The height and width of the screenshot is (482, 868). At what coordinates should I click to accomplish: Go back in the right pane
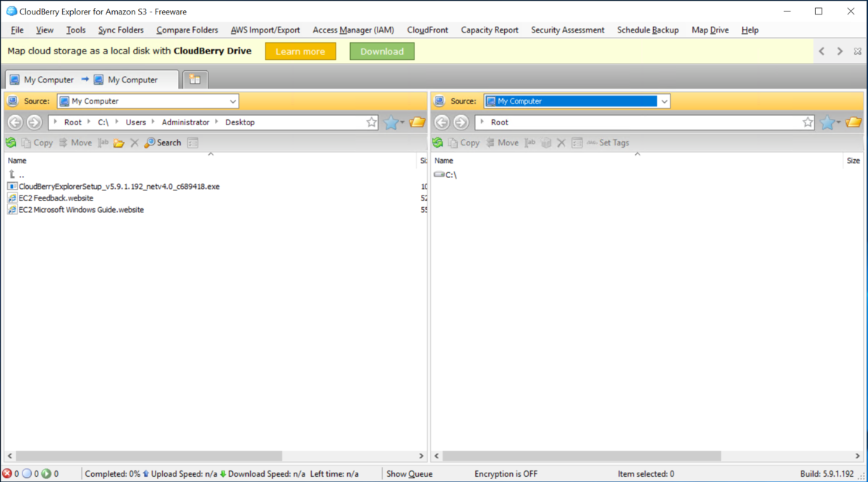(x=442, y=122)
